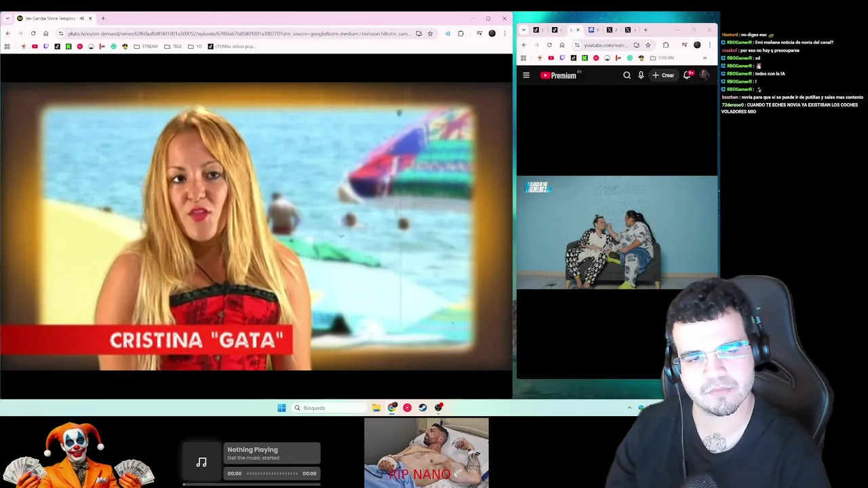Open Chrome three-dot menu in Pluto TV window
The image size is (868, 488).
pos(505,33)
